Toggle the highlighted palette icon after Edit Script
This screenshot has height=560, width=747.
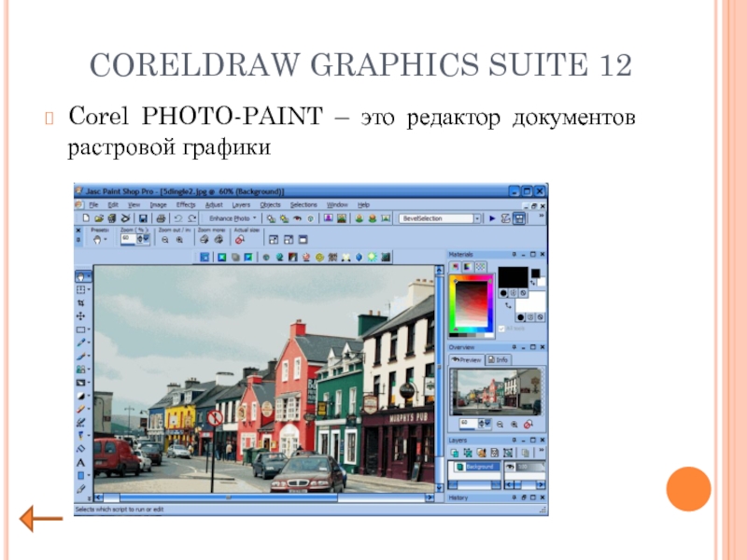coord(519,218)
